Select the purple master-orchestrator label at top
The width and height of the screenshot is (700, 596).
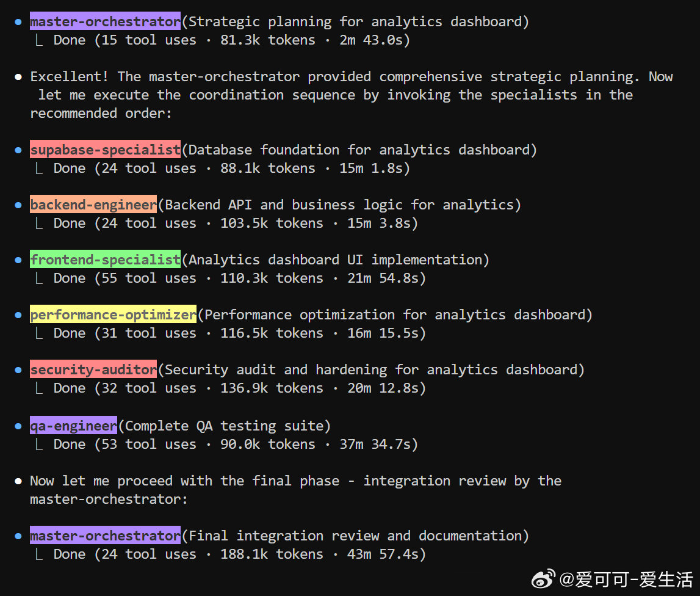tap(106, 21)
